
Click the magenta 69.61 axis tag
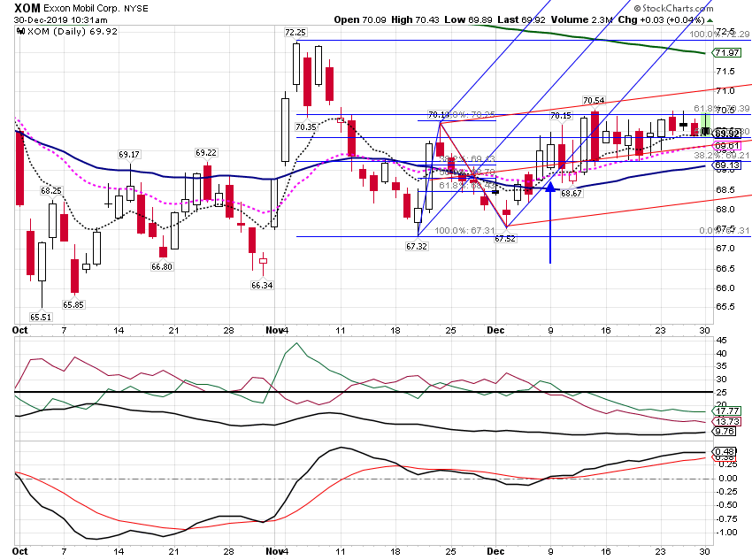pyautogui.click(x=727, y=146)
